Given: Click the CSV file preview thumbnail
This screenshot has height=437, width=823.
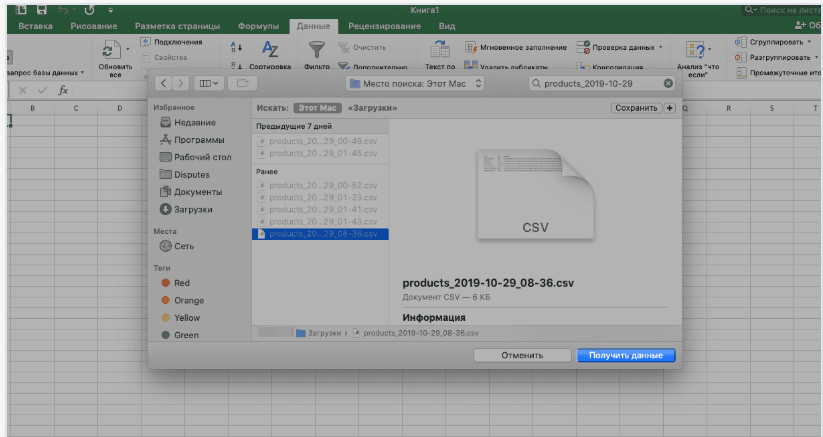Looking at the screenshot, I should point(535,195).
